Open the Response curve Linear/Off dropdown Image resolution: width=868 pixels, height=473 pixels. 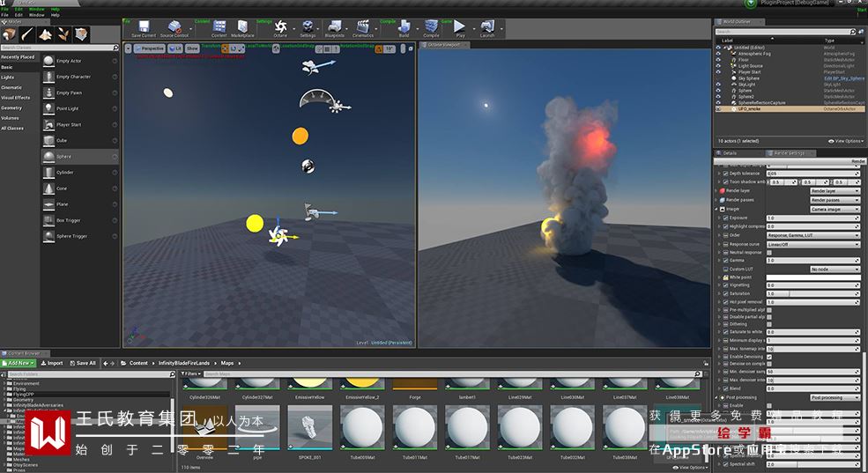813,244
